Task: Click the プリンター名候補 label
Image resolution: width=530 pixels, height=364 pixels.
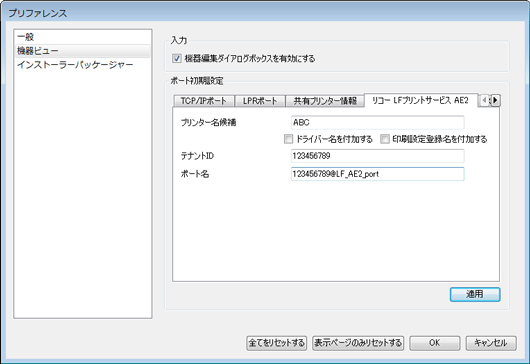Action: pyautogui.click(x=208, y=122)
